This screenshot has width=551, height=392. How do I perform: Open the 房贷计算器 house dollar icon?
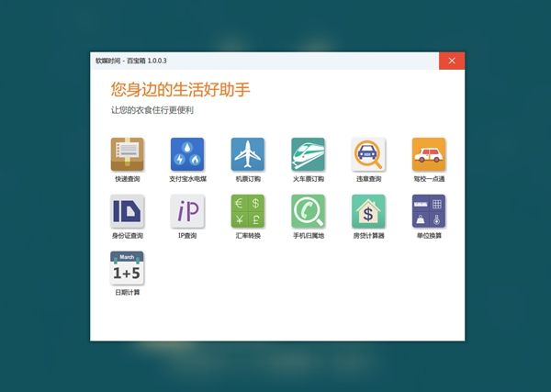[369, 211]
